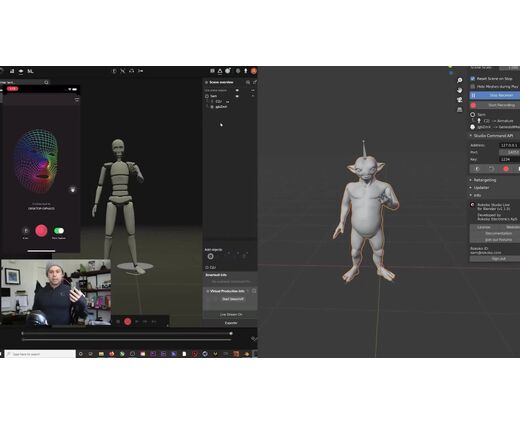
Task: Open the hamburger menu in the phone mirror window
Action: [x=77, y=100]
